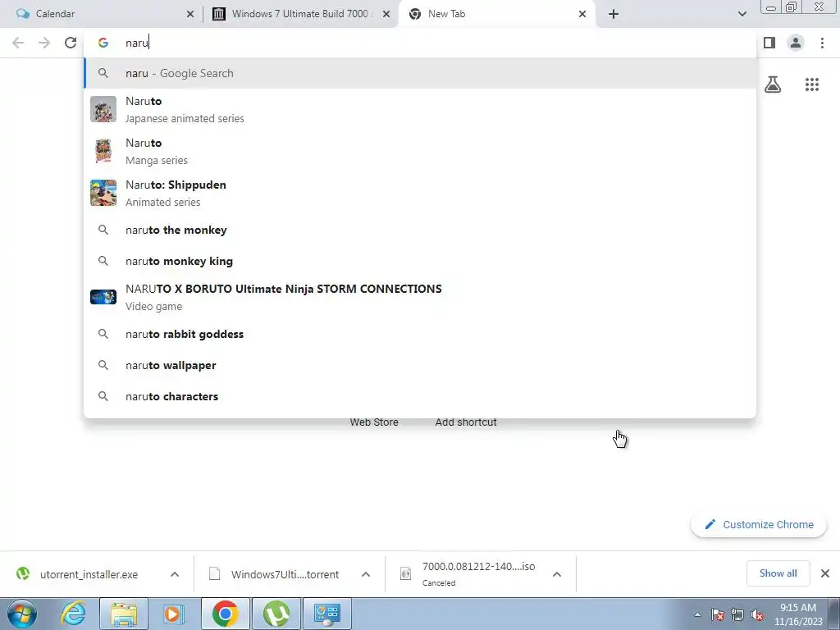The height and width of the screenshot is (630, 840).
Task: Click the Add shortcut label
Action: (x=466, y=422)
